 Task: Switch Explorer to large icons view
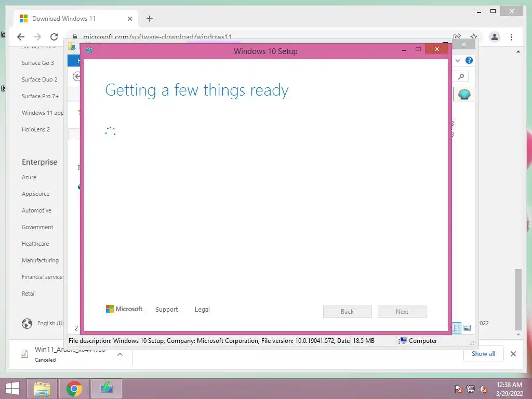pos(467,328)
